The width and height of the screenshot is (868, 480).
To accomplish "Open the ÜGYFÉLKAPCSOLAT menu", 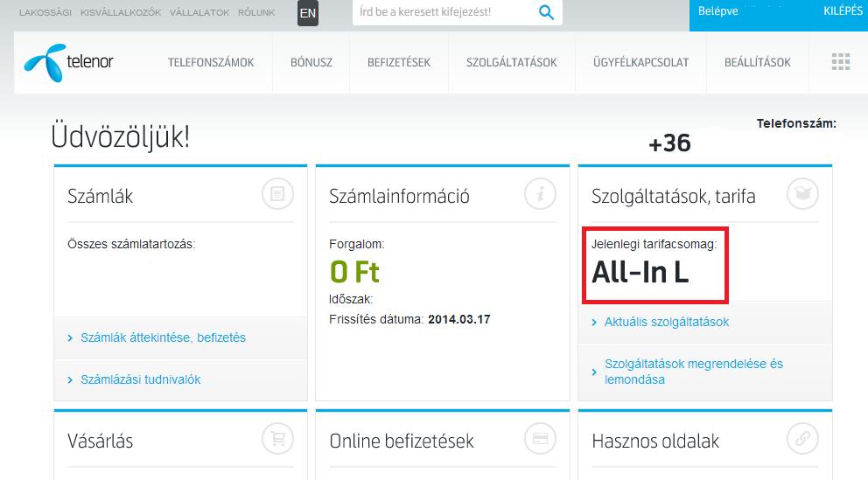I will pyautogui.click(x=641, y=62).
